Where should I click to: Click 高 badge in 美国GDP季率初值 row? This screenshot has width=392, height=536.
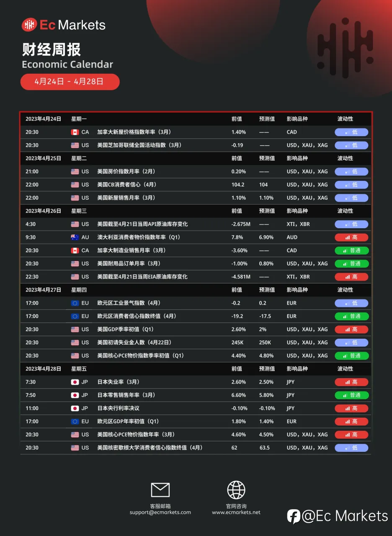pos(351,330)
